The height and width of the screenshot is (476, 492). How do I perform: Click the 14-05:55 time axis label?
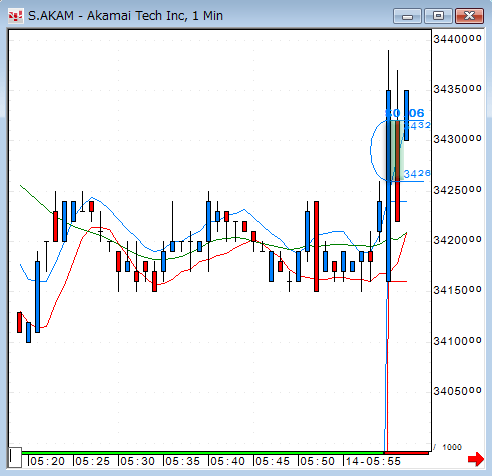click(373, 461)
